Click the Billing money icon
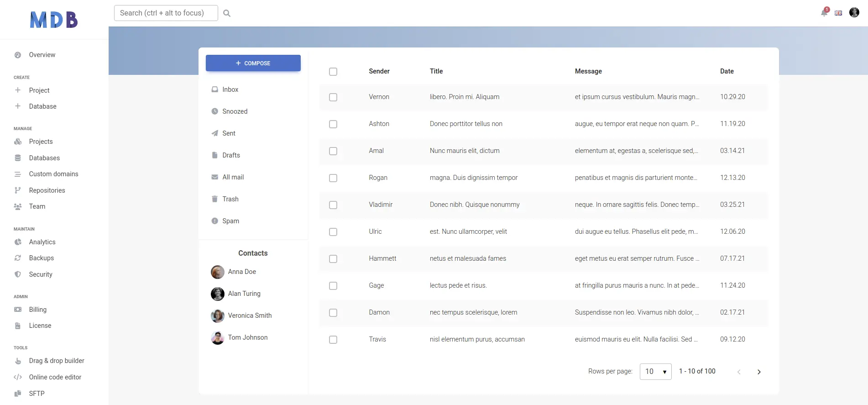Screen dimensions: 868x405 click(18, 310)
